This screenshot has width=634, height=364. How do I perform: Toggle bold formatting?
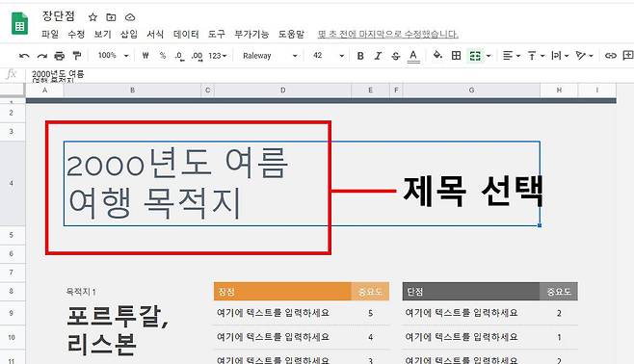click(x=360, y=56)
